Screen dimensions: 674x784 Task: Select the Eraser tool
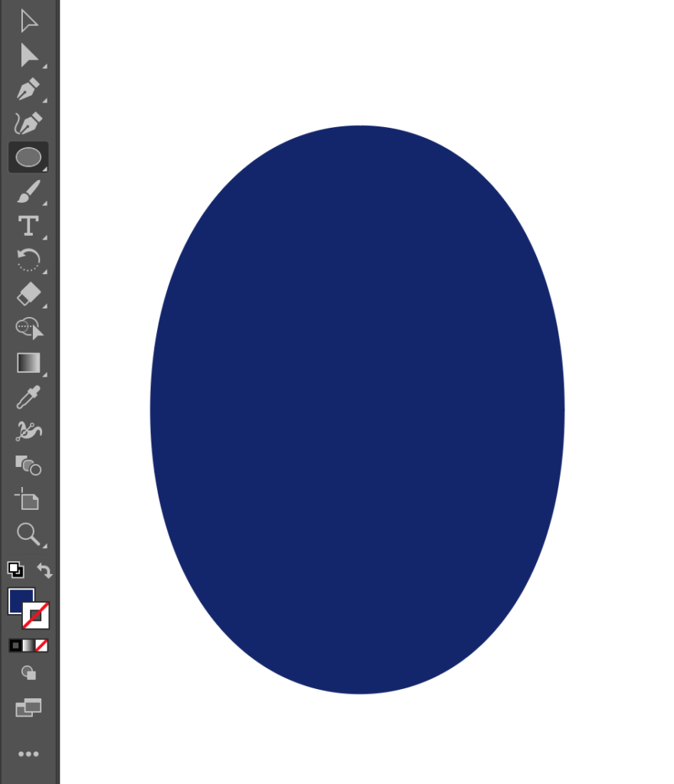[x=28, y=294]
